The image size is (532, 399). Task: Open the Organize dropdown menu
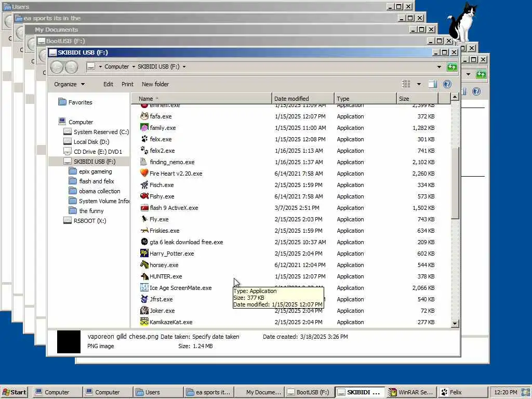69,84
